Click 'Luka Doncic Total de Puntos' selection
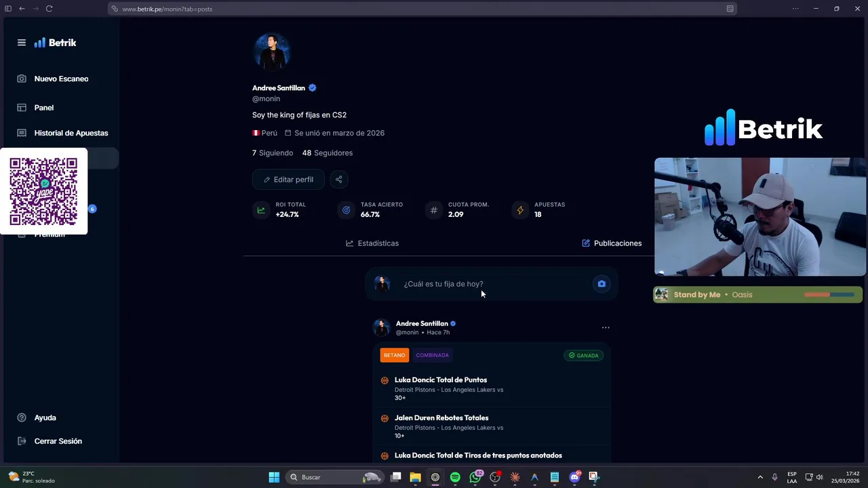The height and width of the screenshot is (488, 868). point(441,380)
